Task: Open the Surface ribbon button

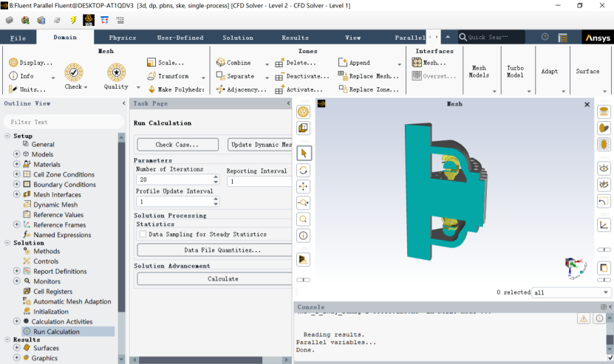Action: coord(587,71)
